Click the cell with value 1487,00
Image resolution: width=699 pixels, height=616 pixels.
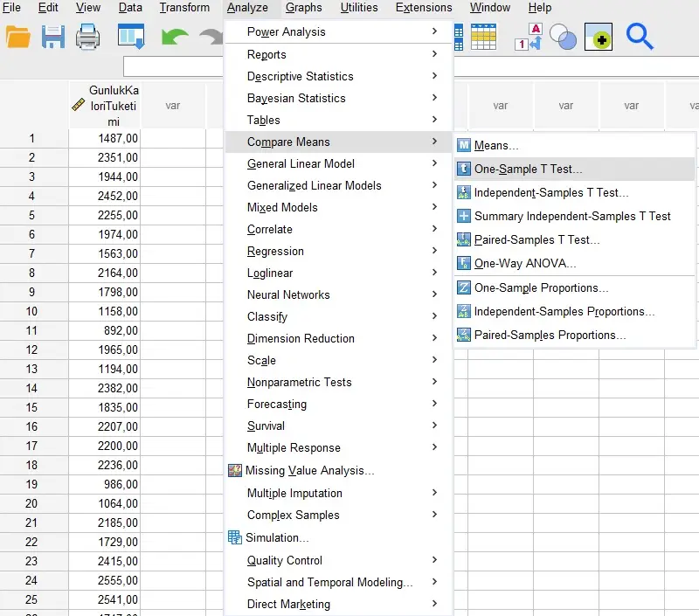pos(105,138)
